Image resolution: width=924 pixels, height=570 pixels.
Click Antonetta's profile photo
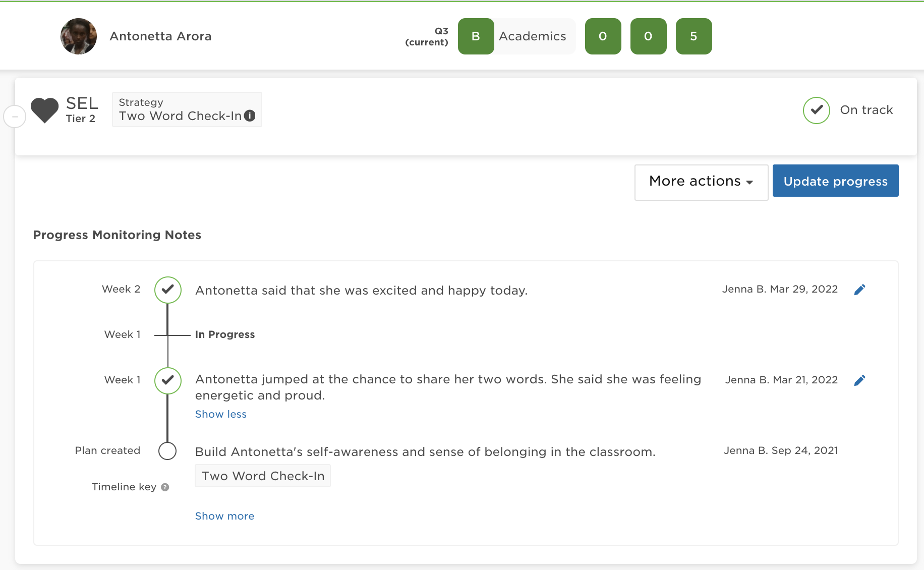coord(79,36)
